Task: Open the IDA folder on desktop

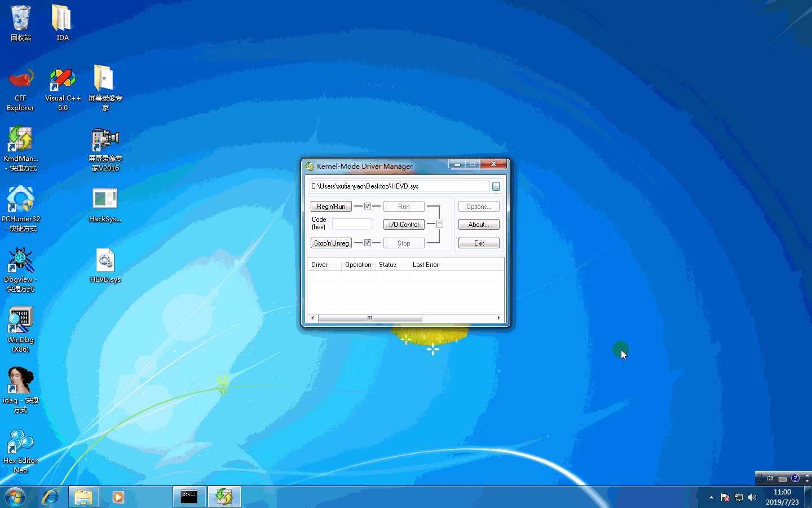Action: pos(62,23)
